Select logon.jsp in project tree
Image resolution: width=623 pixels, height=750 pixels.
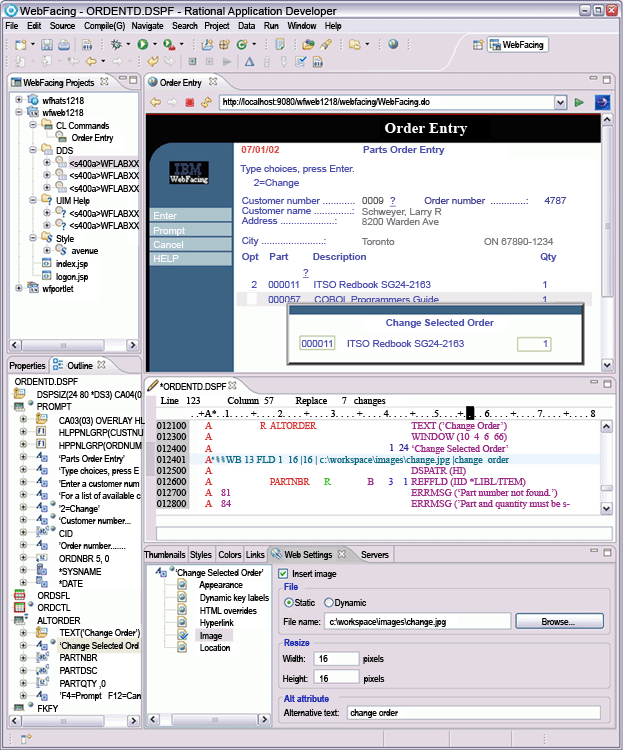click(72, 276)
